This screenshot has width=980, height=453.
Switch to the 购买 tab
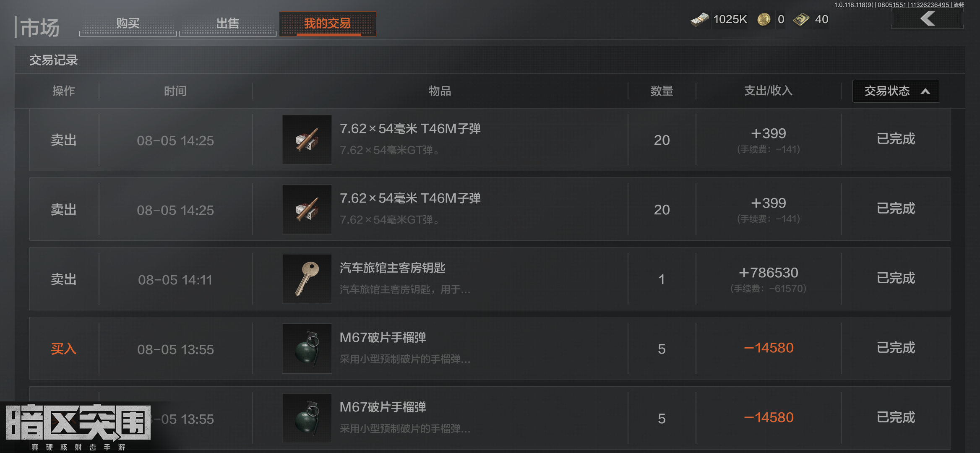128,24
